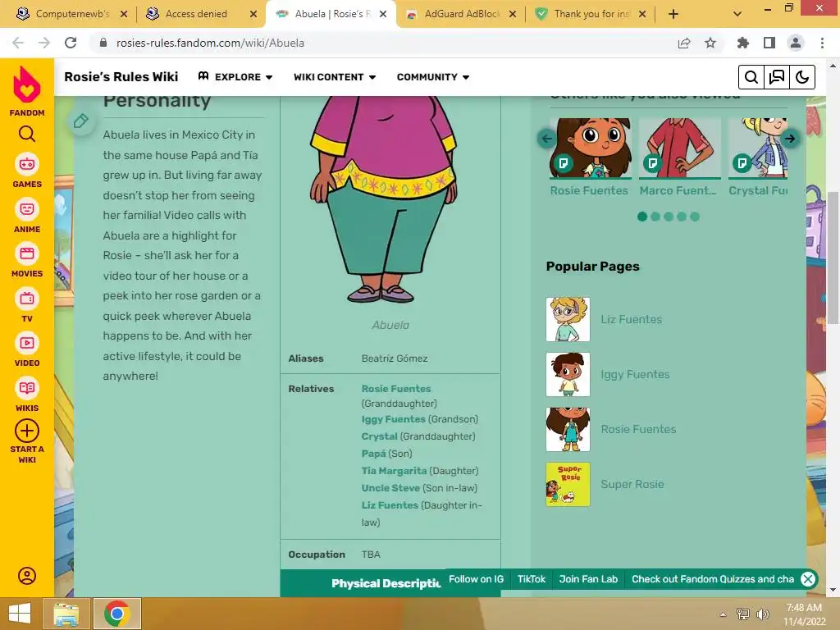
Task: Open the user profile icon in Fandom sidebar
Action: click(27, 576)
